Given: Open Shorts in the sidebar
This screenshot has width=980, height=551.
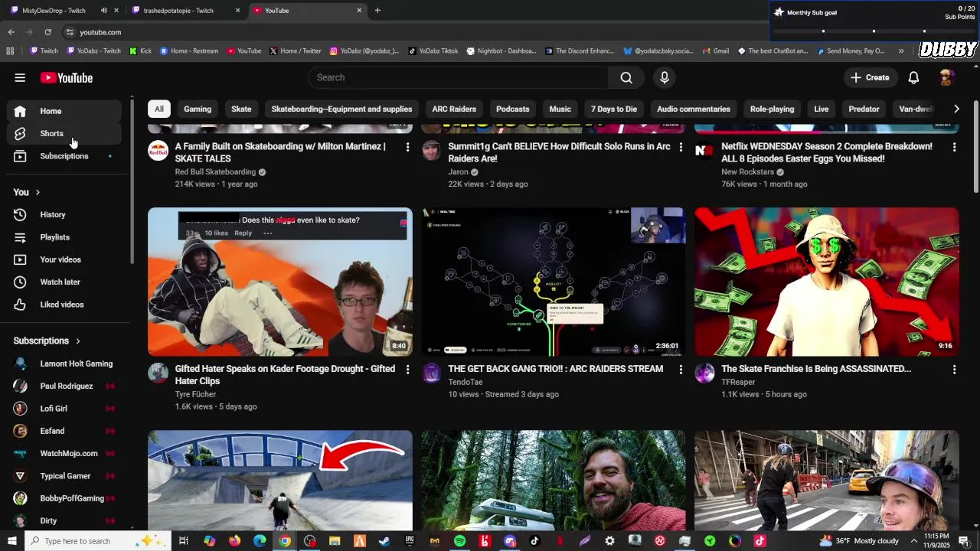Looking at the screenshot, I should coord(64,133).
